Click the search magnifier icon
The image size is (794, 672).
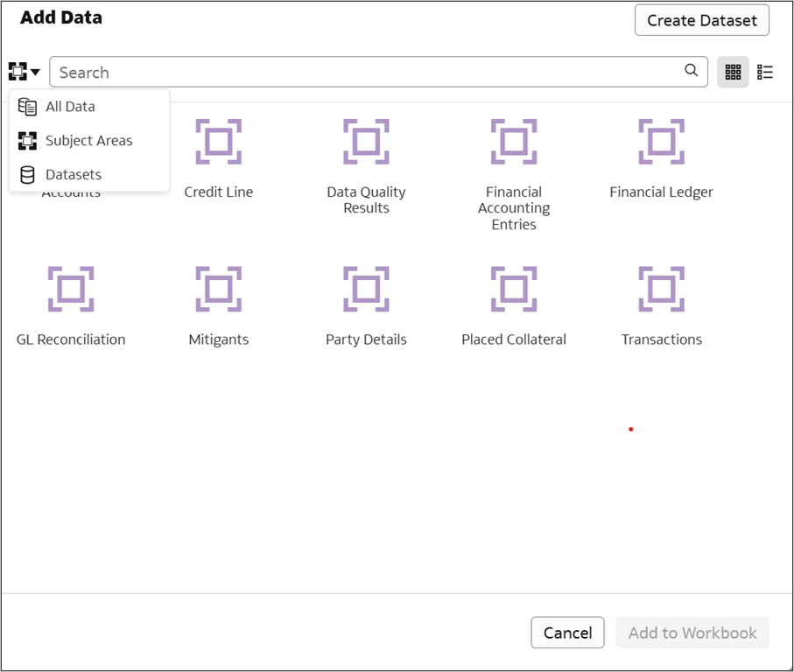click(691, 71)
